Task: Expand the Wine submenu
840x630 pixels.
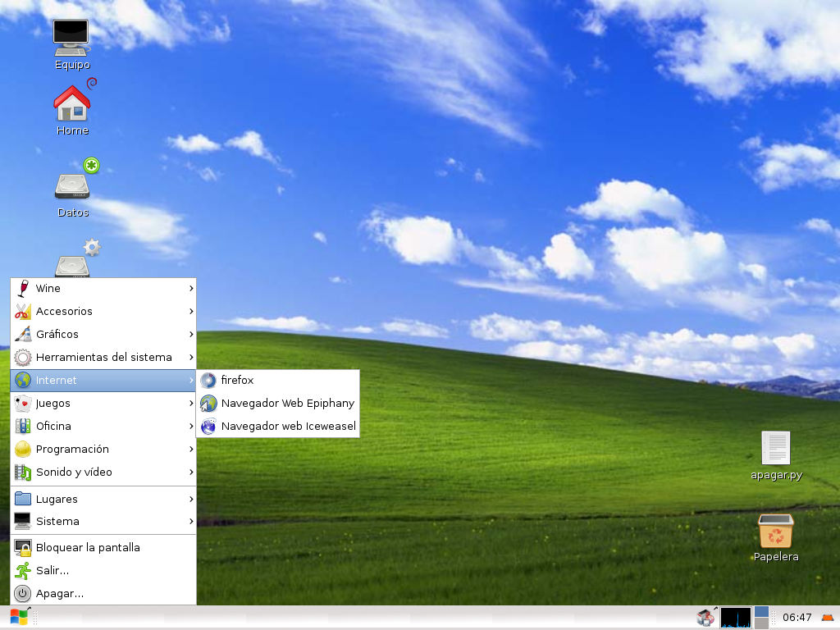Action: (103, 288)
